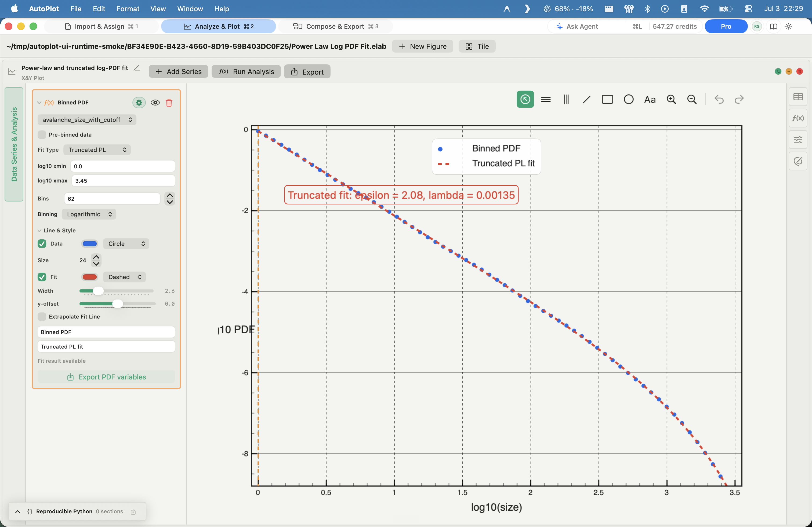The height and width of the screenshot is (527, 812).
Task: Switch to Import & Assign tab
Action: [x=102, y=26]
